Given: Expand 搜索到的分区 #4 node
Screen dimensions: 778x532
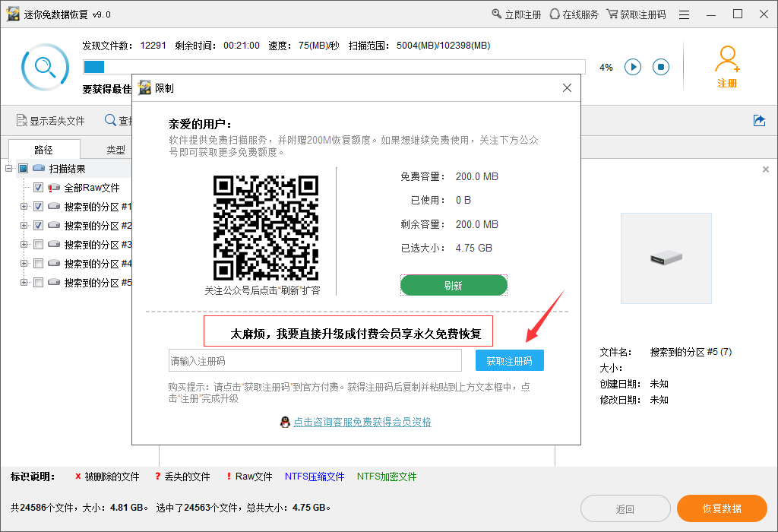Looking at the screenshot, I should tap(24, 264).
